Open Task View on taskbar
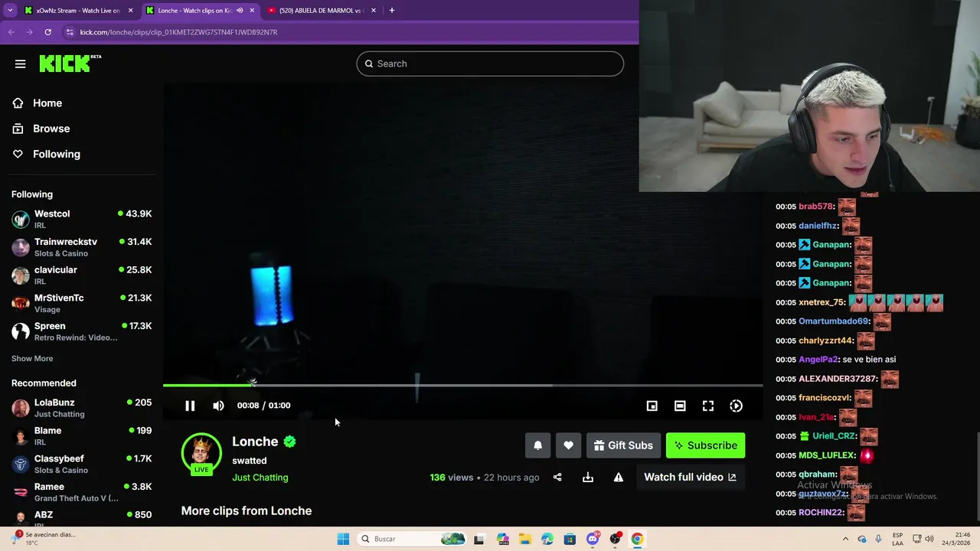This screenshot has width=980, height=551. pos(479,539)
